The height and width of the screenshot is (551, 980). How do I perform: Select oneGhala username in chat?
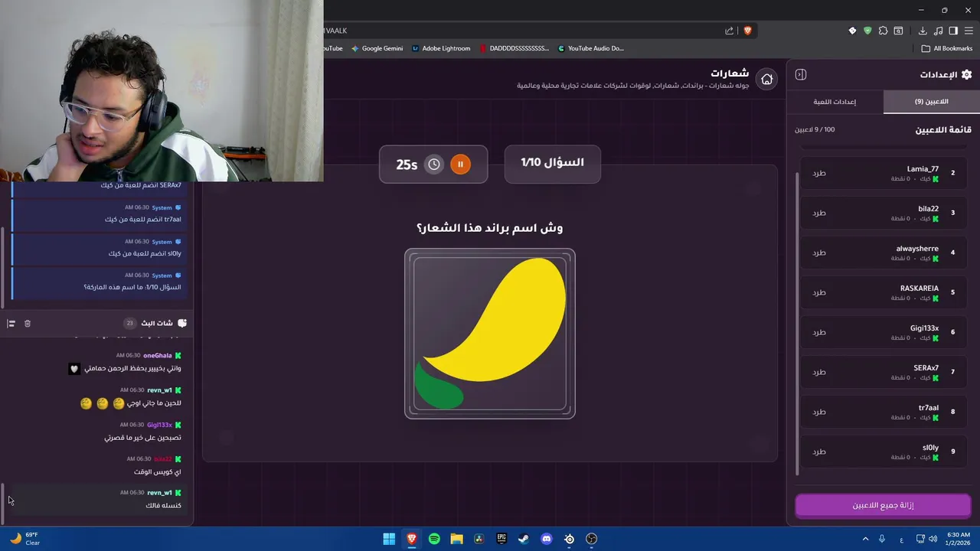coord(158,355)
